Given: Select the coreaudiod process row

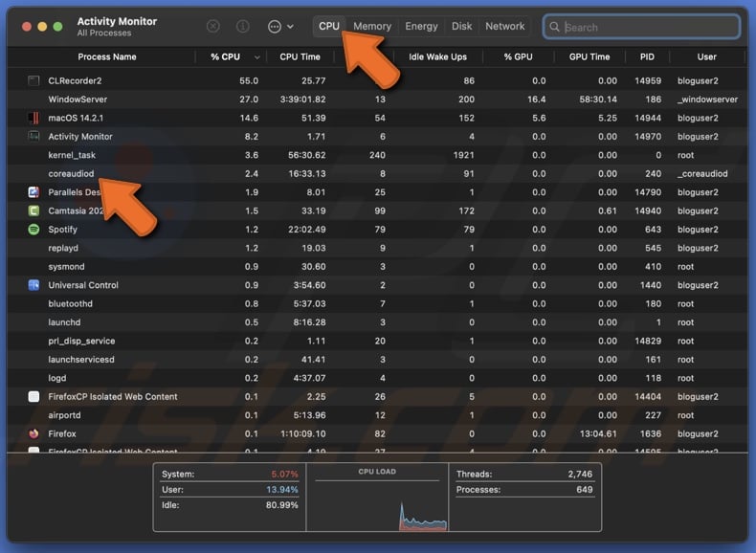Looking at the screenshot, I should [377, 173].
